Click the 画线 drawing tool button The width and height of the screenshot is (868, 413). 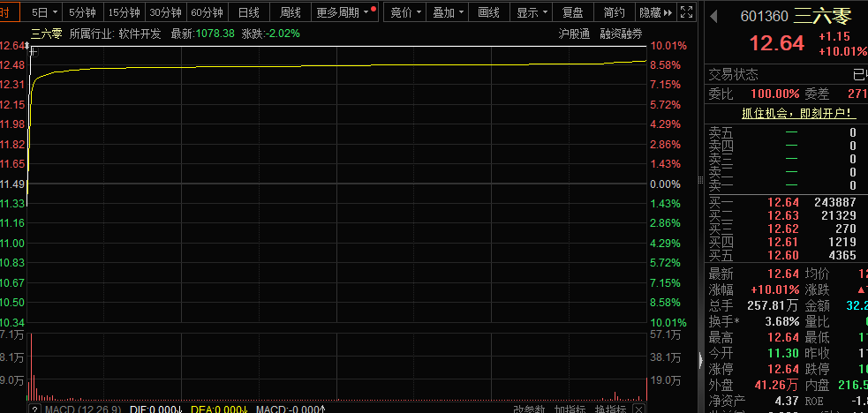(488, 13)
